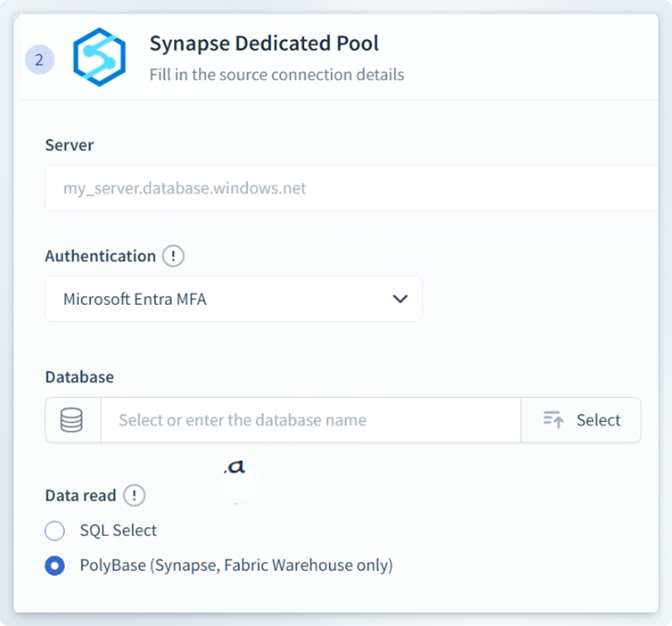Screen dimensions: 672x626
Task: Choose the PolyBase radio button
Action: coord(55,565)
